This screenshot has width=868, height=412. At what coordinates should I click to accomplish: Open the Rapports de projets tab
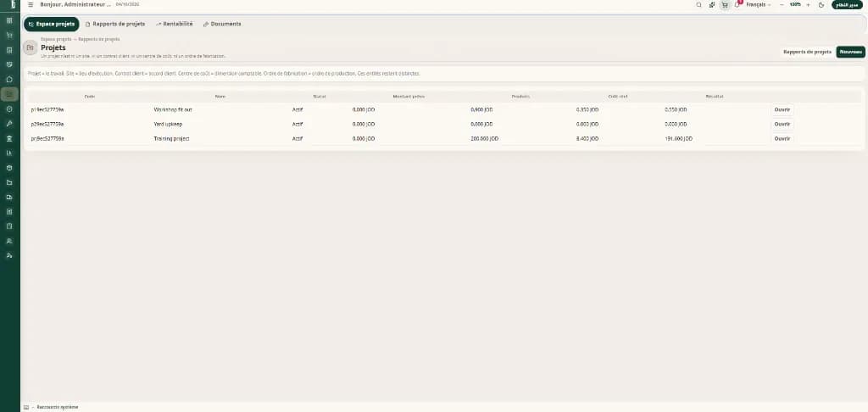pyautogui.click(x=115, y=24)
